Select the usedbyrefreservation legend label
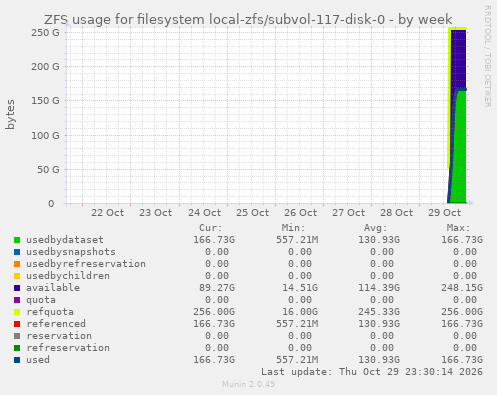The width and height of the screenshot is (497, 395). pos(86,264)
